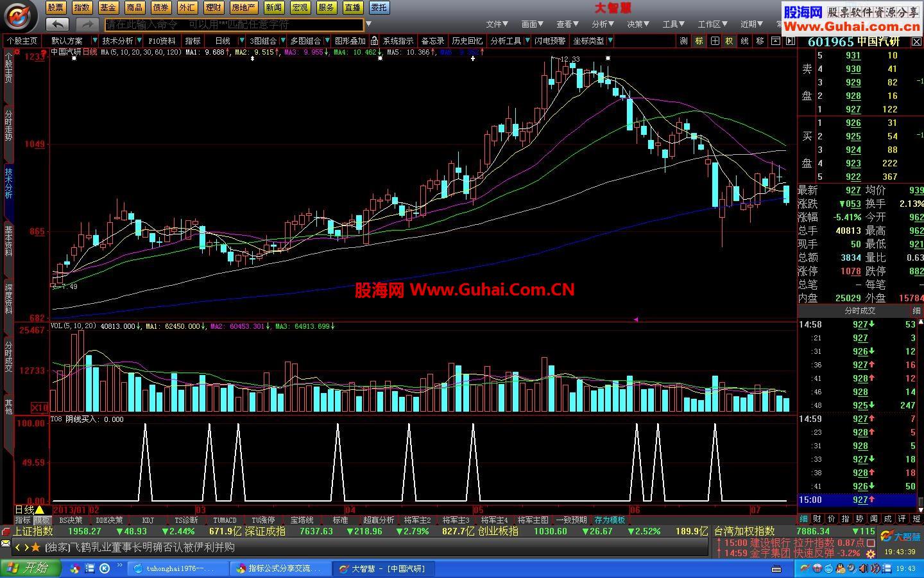The image size is (924, 578).
Task: Click the red X10 volume scale icon
Action: coord(40,408)
